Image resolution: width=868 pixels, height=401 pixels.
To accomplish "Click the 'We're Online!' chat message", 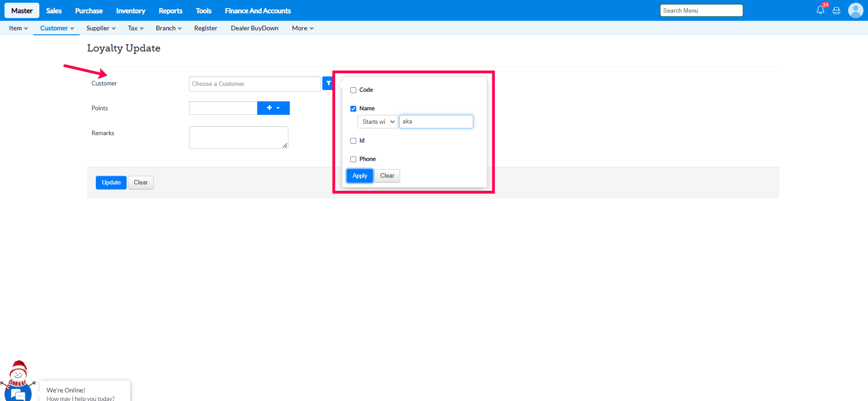I will point(66,390).
